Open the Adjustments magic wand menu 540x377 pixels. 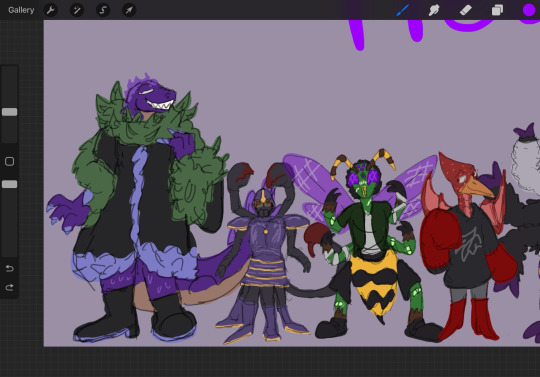(76, 10)
